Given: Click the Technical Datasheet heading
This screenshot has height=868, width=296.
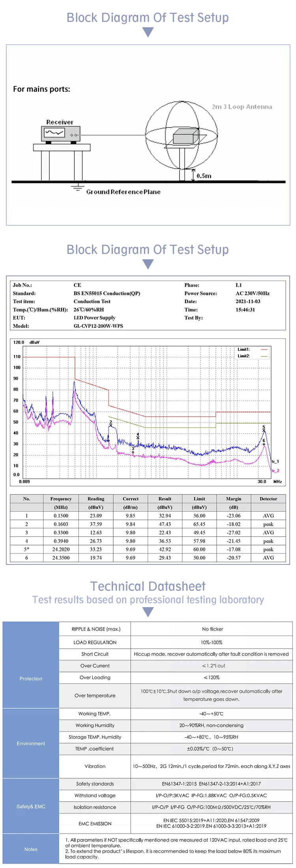Looking at the screenshot, I should (148, 586).
